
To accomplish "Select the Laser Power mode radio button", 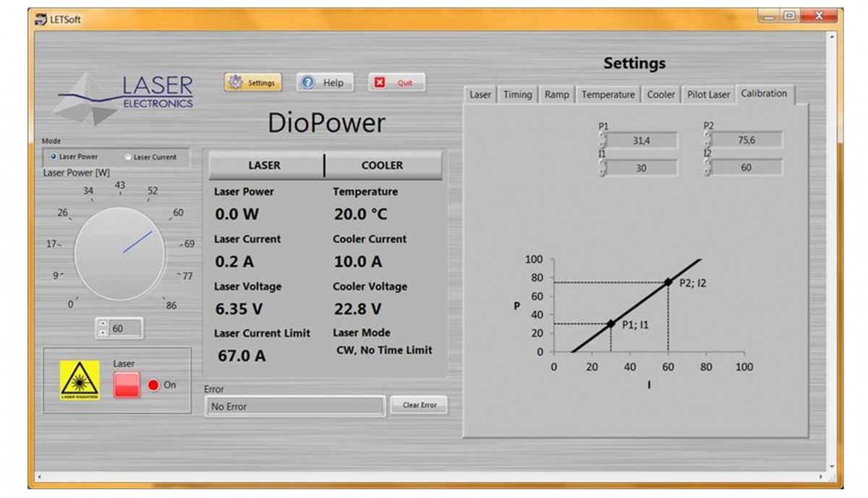I will 54,157.
